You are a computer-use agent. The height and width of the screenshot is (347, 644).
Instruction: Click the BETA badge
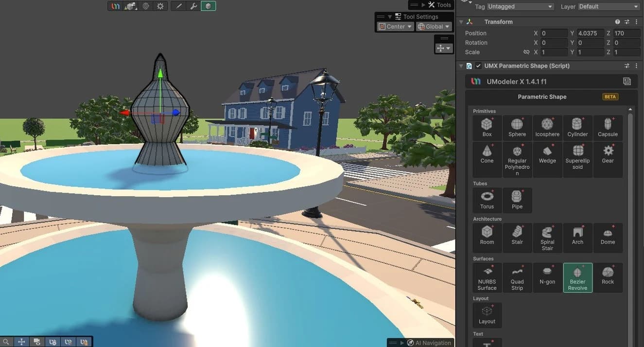[x=610, y=96]
